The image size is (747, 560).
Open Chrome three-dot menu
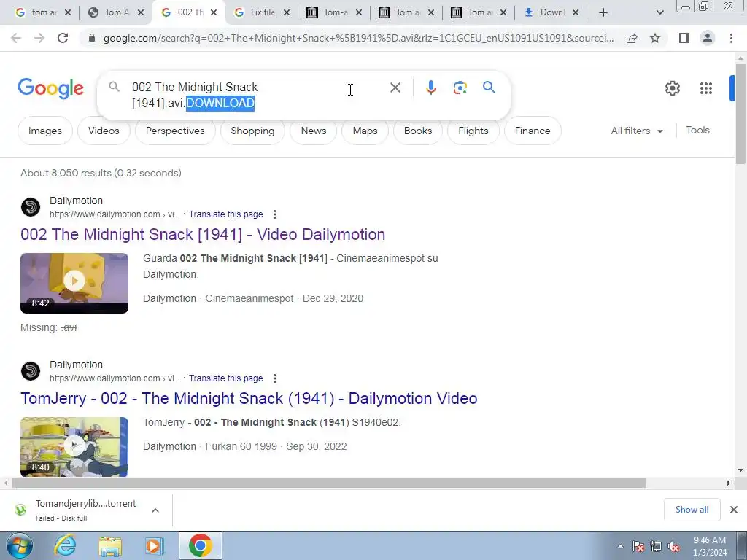731,38
